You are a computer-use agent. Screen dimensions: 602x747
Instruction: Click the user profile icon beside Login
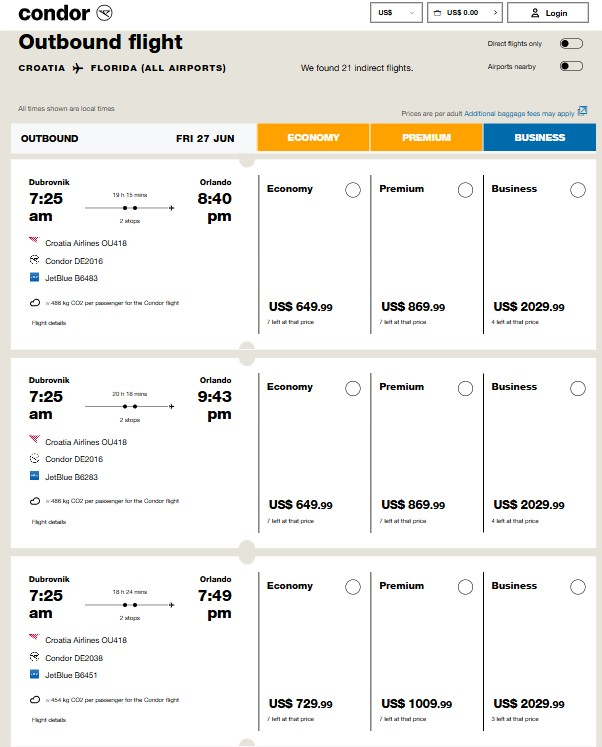pyautogui.click(x=535, y=13)
